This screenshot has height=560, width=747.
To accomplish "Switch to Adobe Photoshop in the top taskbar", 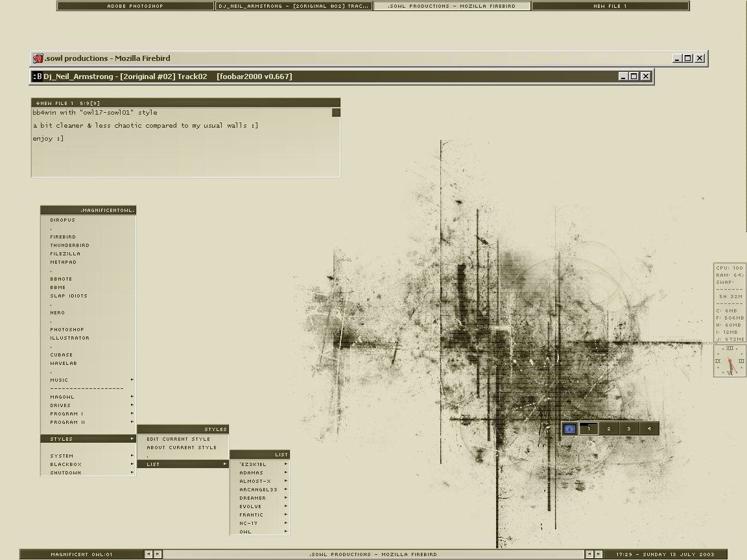I will coord(136,6).
